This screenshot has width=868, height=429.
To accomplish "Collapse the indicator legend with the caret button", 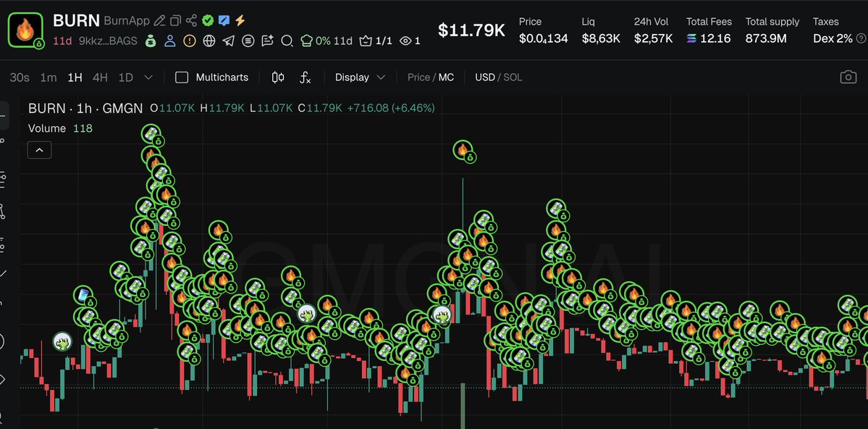I will pyautogui.click(x=39, y=150).
